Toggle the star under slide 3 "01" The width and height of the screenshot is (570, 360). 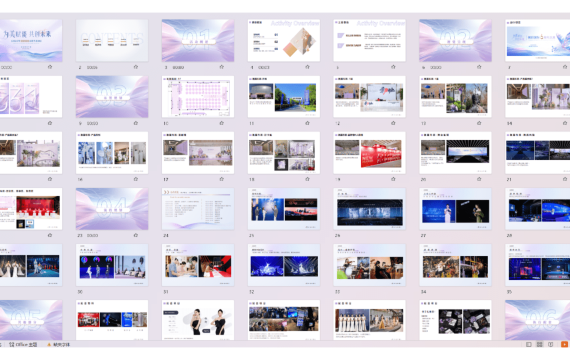221,67
